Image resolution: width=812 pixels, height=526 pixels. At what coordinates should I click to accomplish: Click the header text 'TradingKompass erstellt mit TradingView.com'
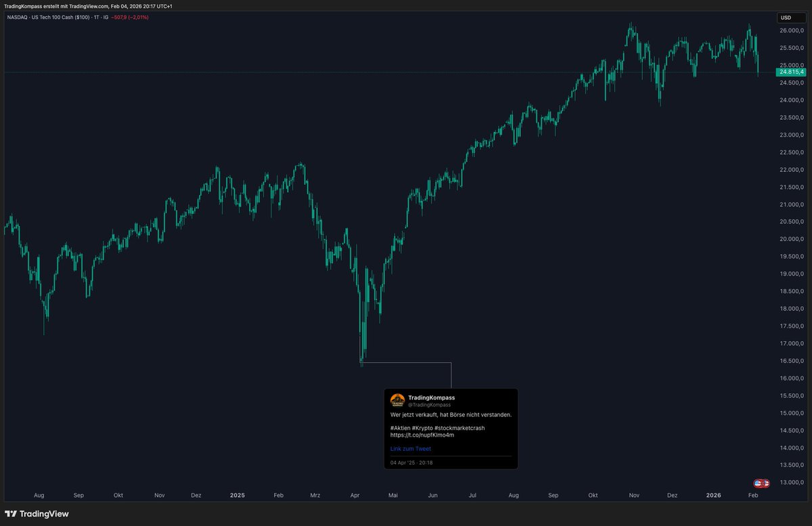(56, 5)
